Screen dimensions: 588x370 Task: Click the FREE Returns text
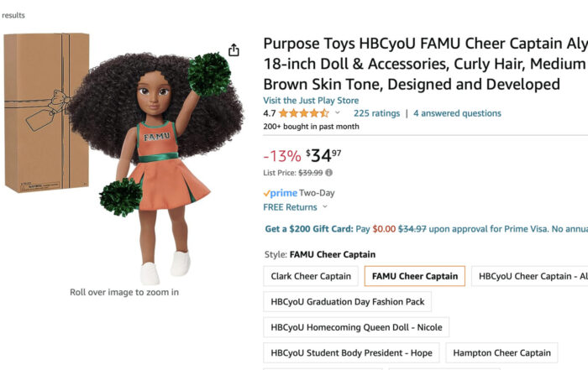click(x=290, y=207)
